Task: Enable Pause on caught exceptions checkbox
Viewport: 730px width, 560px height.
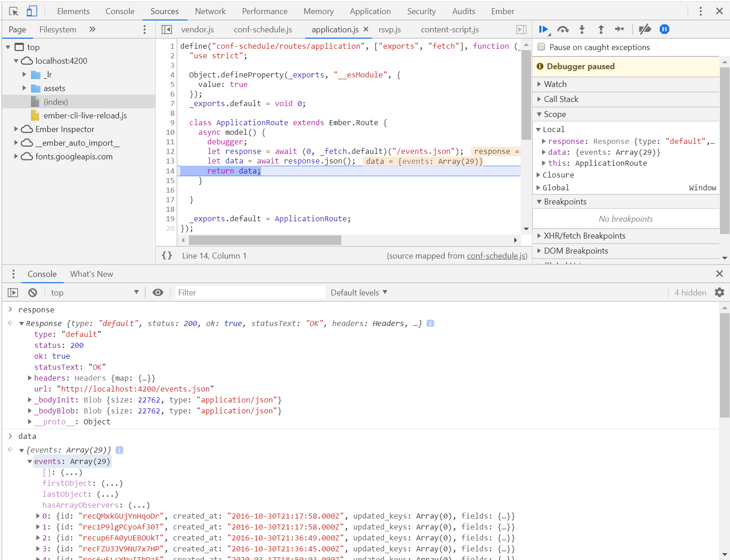Action: click(x=541, y=47)
